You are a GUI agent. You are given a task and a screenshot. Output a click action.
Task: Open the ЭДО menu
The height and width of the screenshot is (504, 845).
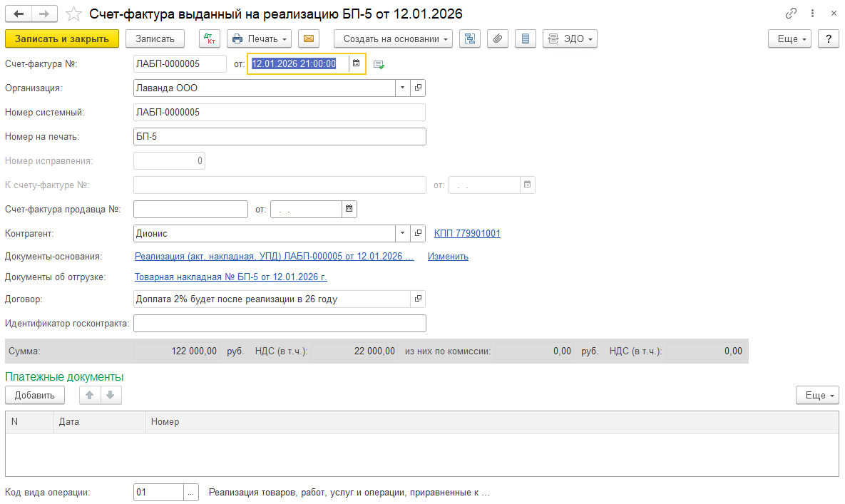coord(569,38)
